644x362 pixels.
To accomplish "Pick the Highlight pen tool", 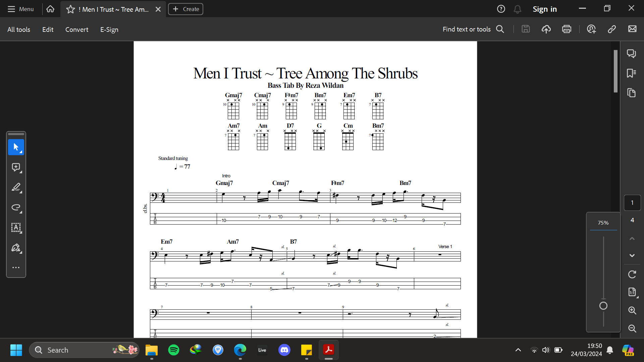I will (x=16, y=187).
